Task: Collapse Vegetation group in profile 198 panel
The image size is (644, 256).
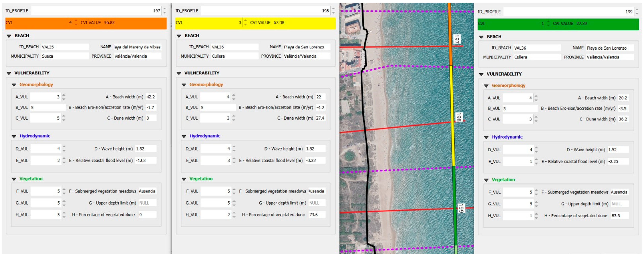Action: (x=184, y=179)
